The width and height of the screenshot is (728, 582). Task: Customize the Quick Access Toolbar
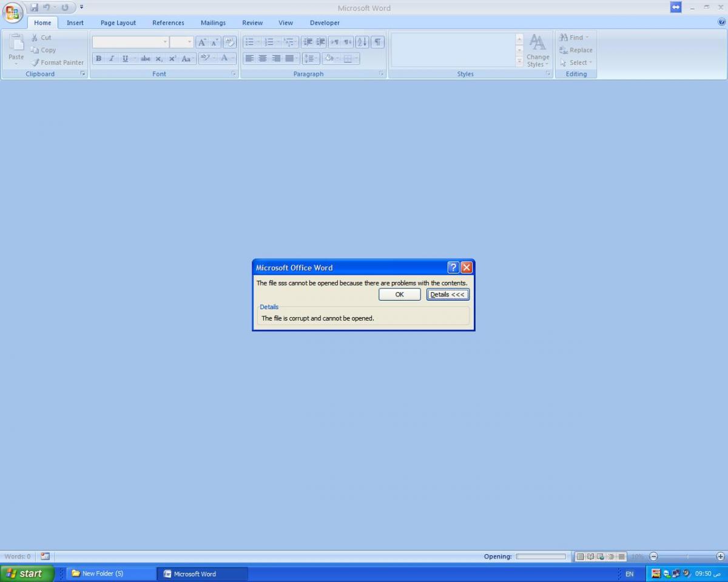click(81, 7)
